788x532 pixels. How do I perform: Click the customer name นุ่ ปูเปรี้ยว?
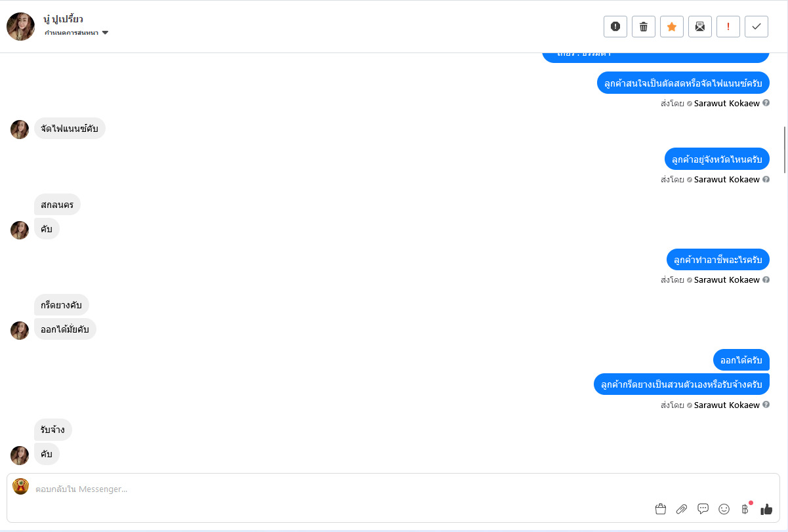(63, 19)
